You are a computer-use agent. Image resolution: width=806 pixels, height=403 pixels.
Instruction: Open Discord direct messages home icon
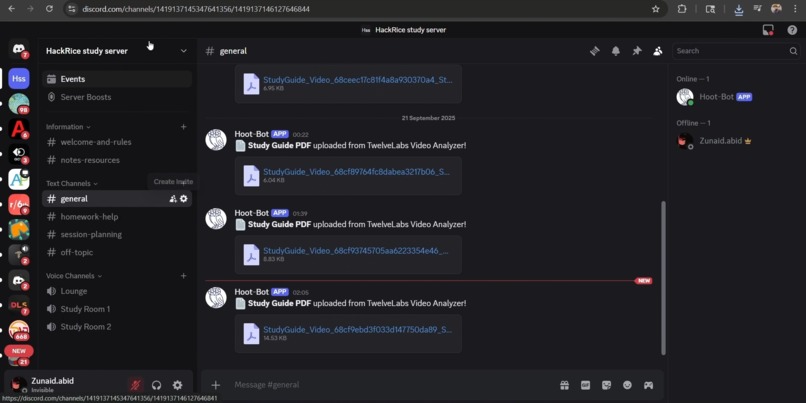point(19,50)
